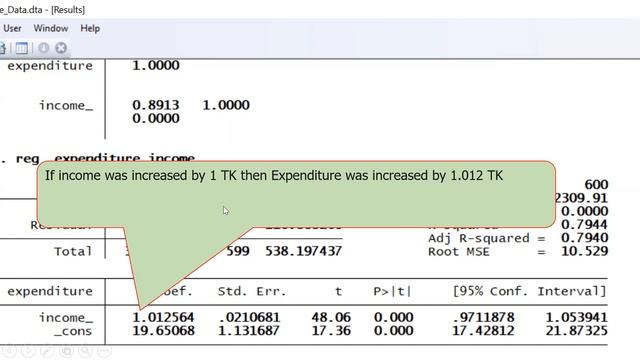The image size is (640, 360).
Task: Select the Std. Err. value .0210681
Action: [249, 317]
